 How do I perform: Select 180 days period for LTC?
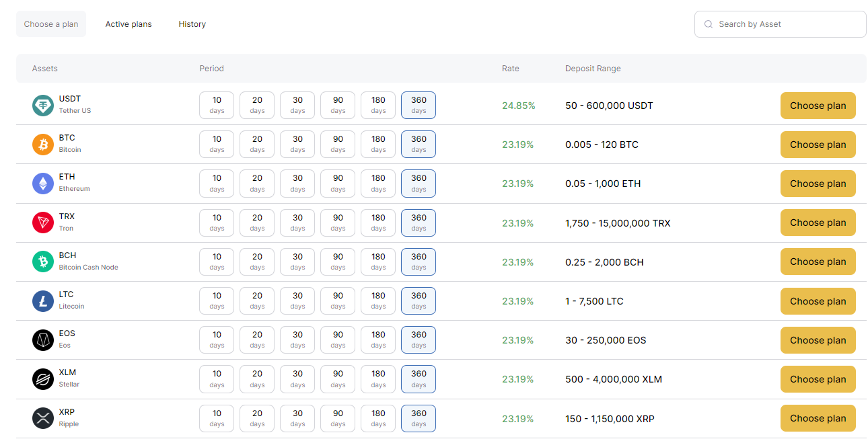point(378,301)
